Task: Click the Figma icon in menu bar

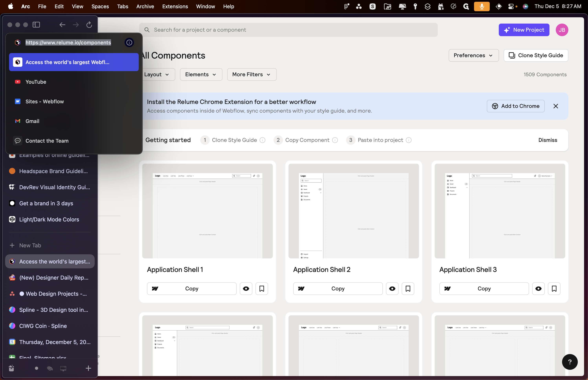Action: [x=347, y=6]
